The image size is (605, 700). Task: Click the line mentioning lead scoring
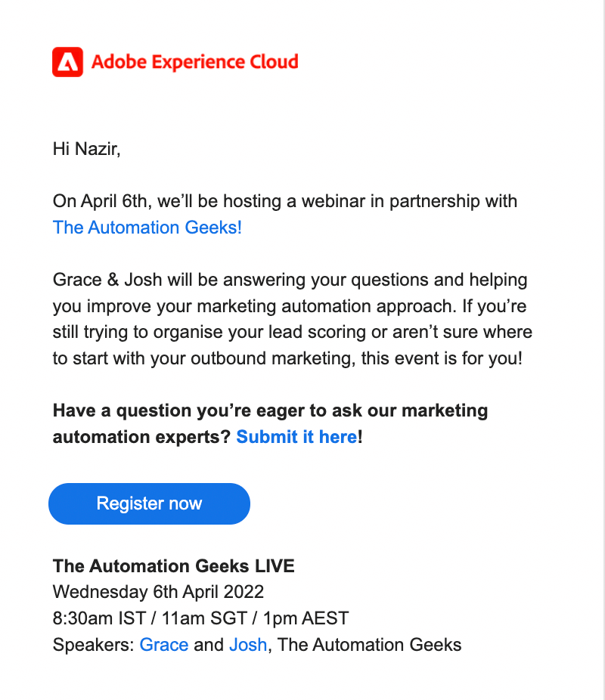point(293,332)
